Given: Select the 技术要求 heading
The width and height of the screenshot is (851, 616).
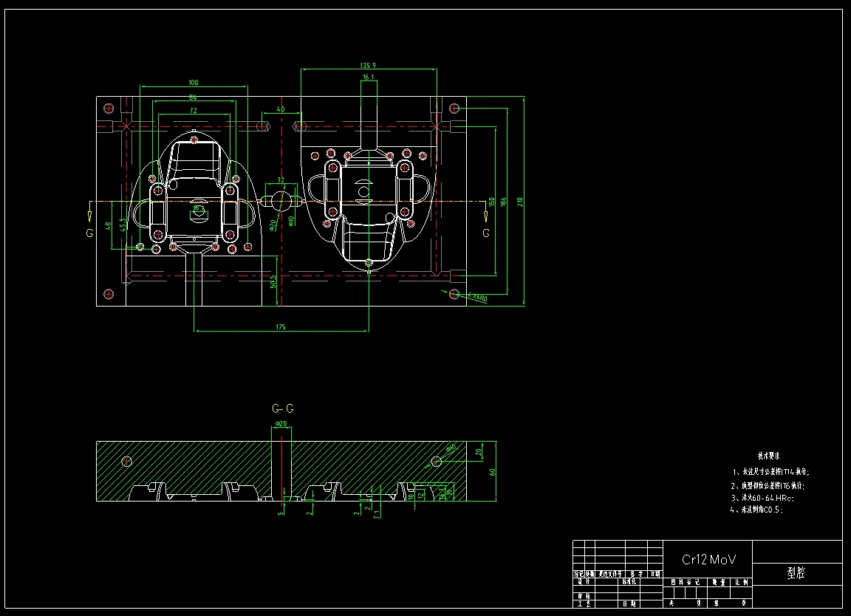Looking at the screenshot, I should 768,456.
